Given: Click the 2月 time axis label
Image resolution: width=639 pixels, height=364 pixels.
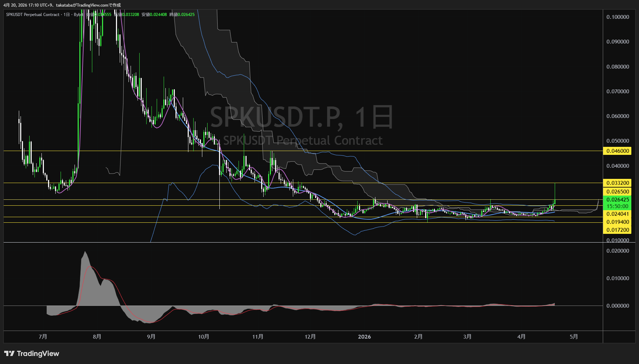Looking at the screenshot, I should pyautogui.click(x=419, y=337).
